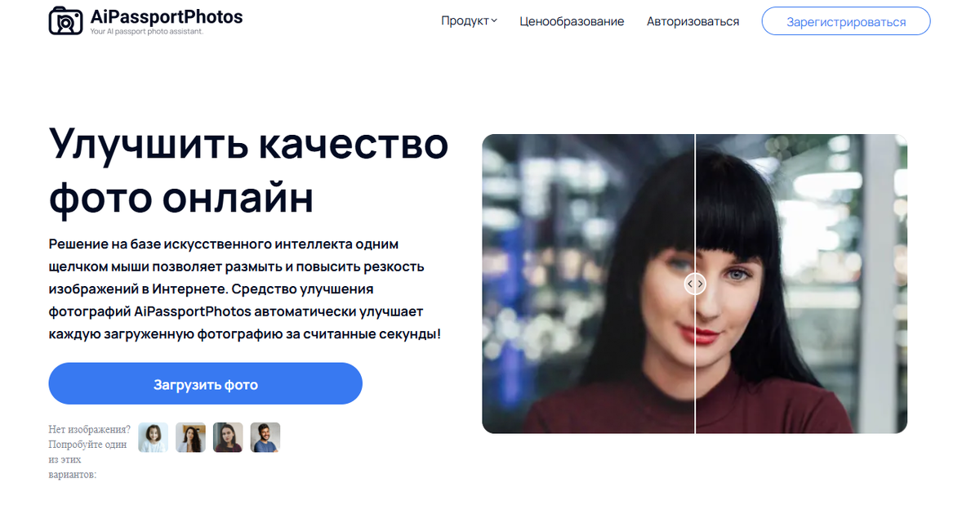Click the blue Загрузить фото button
This screenshot has width=980, height=519.
[205, 383]
